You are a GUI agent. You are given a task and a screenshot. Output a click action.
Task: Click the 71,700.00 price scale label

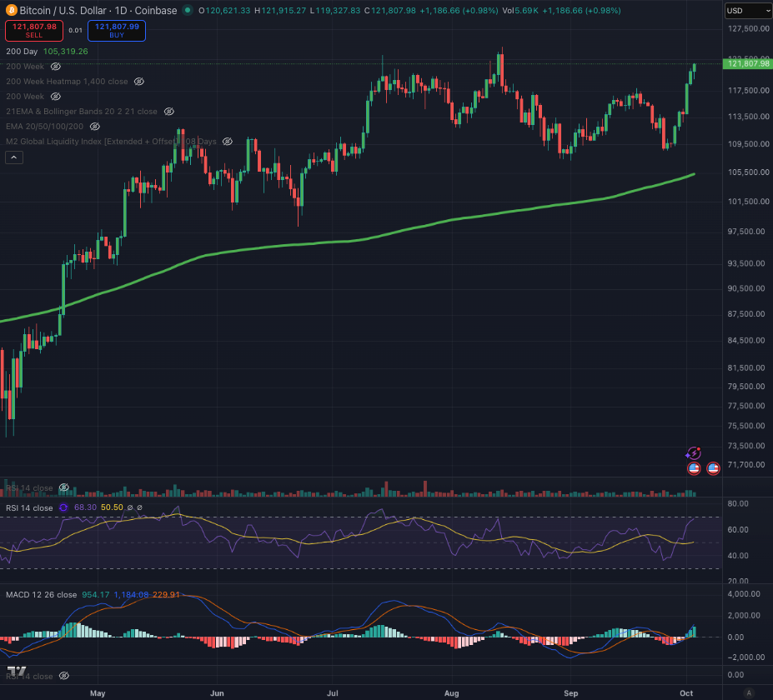point(746,464)
